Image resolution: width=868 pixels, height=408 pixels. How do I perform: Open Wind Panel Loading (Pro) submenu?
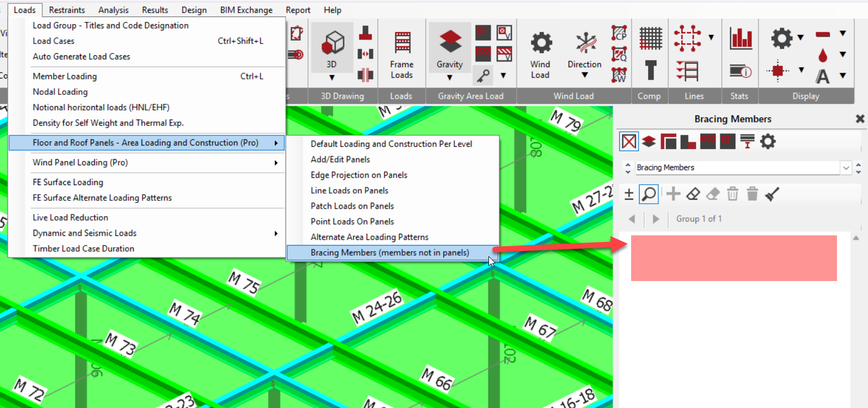coord(147,163)
